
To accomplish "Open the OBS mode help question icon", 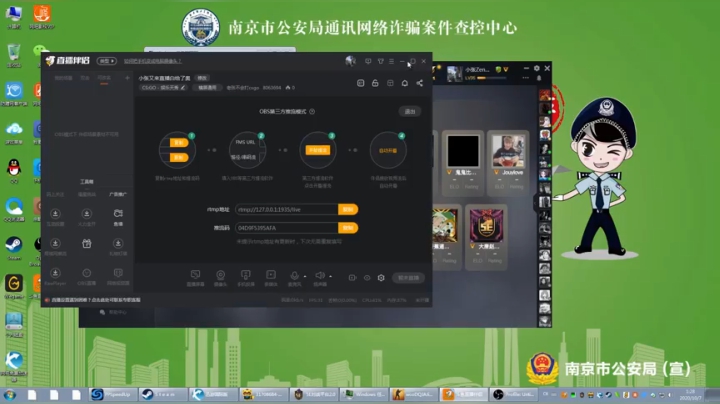I will coord(312,112).
